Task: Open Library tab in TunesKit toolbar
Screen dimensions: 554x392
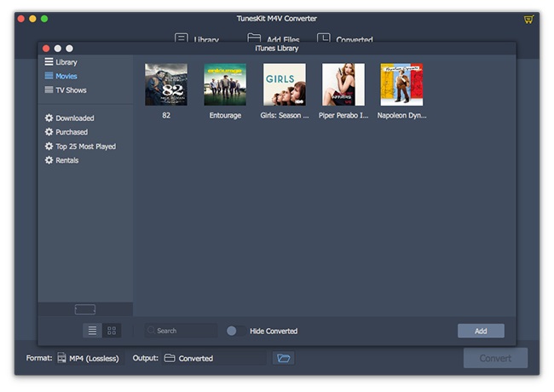Action: point(197,38)
